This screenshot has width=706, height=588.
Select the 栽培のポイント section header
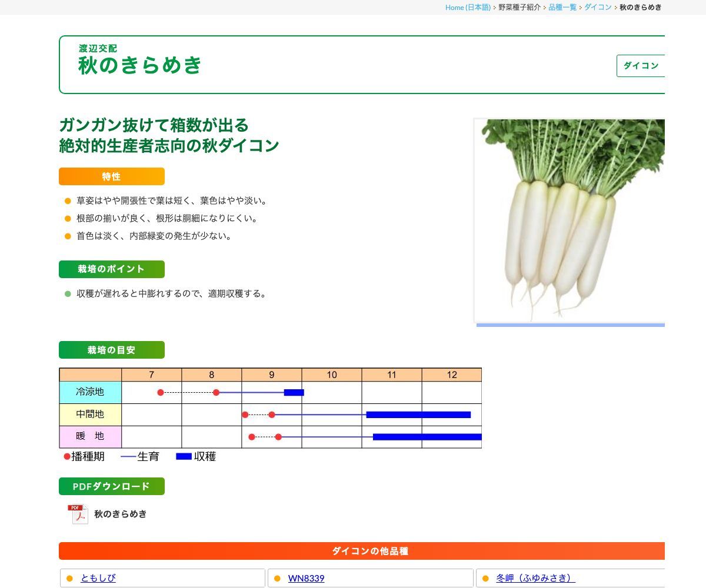point(112,269)
